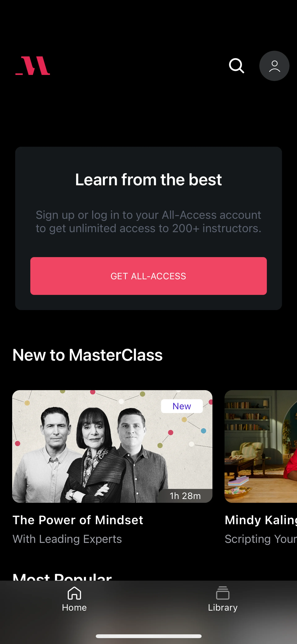Tap the Library stack icon
Image resolution: width=297 pixels, height=644 pixels.
point(222,593)
